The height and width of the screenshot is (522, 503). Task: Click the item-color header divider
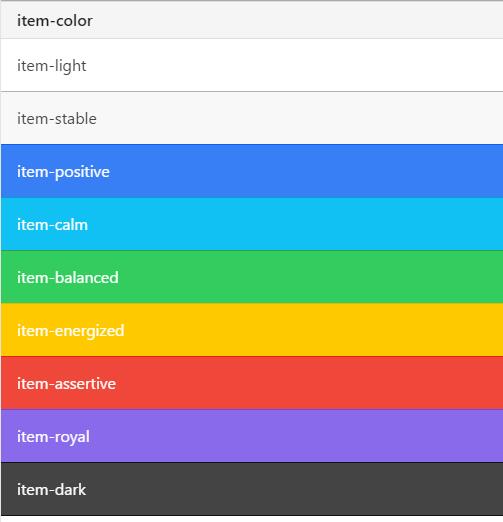click(252, 20)
